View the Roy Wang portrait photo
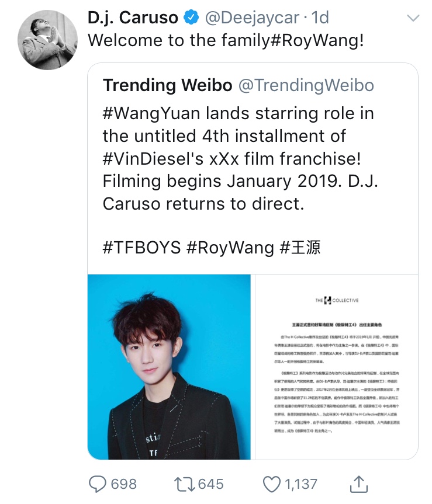The height and width of the screenshot is (504, 432). tap(169, 367)
